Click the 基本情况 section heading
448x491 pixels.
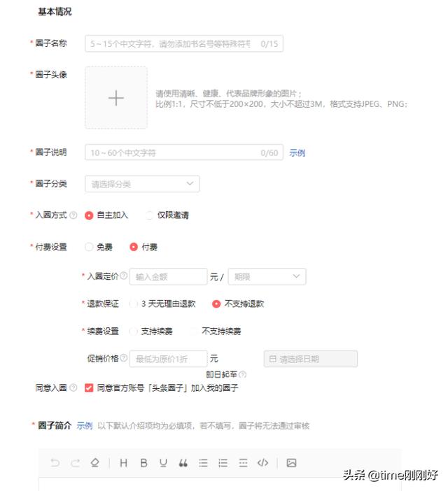pos(55,12)
